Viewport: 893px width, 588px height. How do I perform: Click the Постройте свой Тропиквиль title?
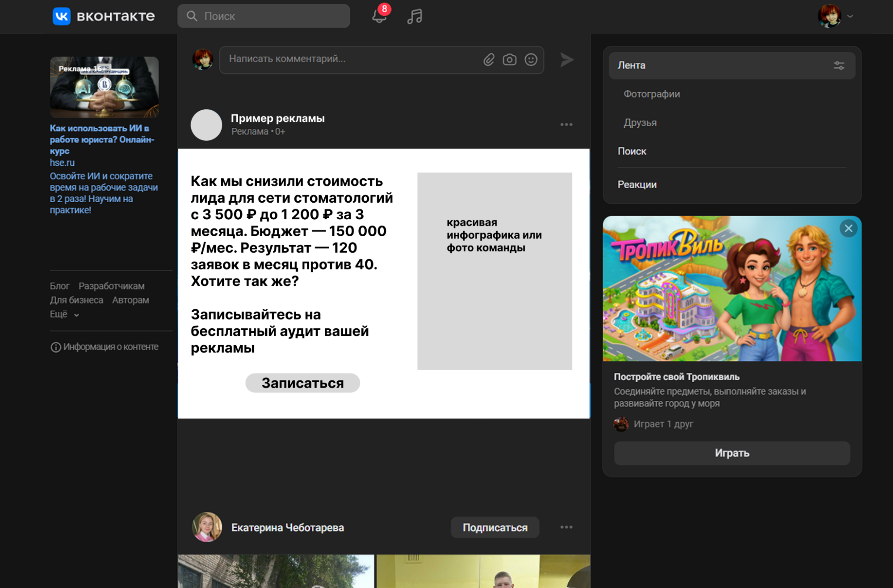(x=676, y=377)
